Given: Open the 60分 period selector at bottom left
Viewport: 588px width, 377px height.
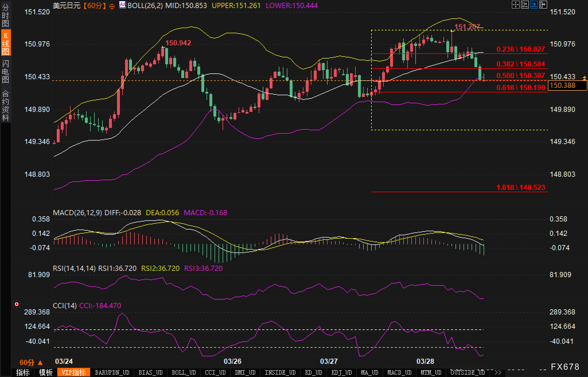Looking at the screenshot, I should [31, 363].
